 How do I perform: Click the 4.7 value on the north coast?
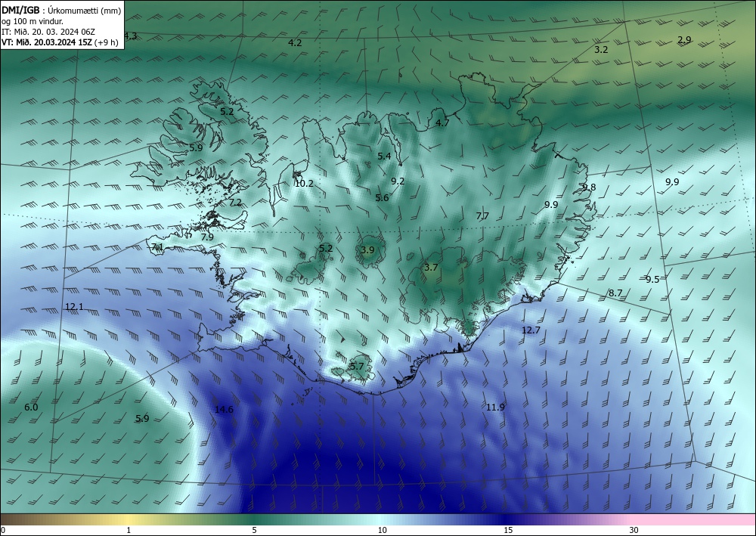pyautogui.click(x=442, y=123)
